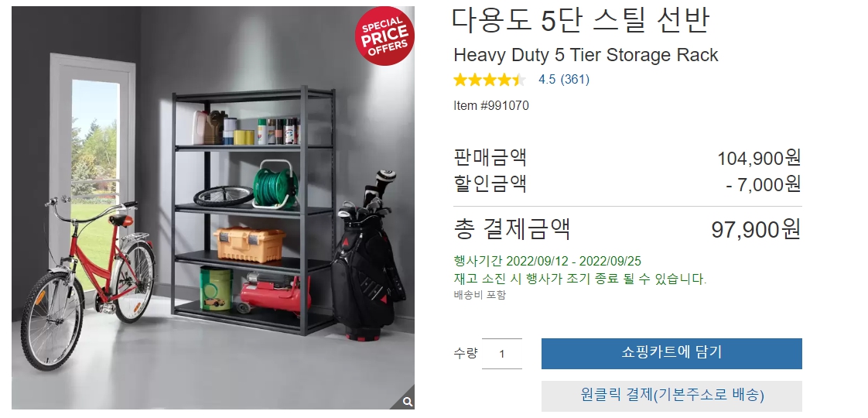868x418 pixels.
Task: Click the Special Price Offers red badge
Action: pyautogui.click(x=385, y=36)
